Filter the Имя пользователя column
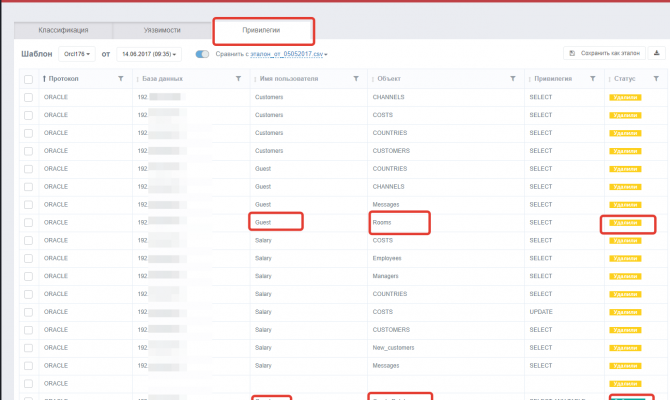This screenshot has width=670, height=400. click(x=356, y=79)
